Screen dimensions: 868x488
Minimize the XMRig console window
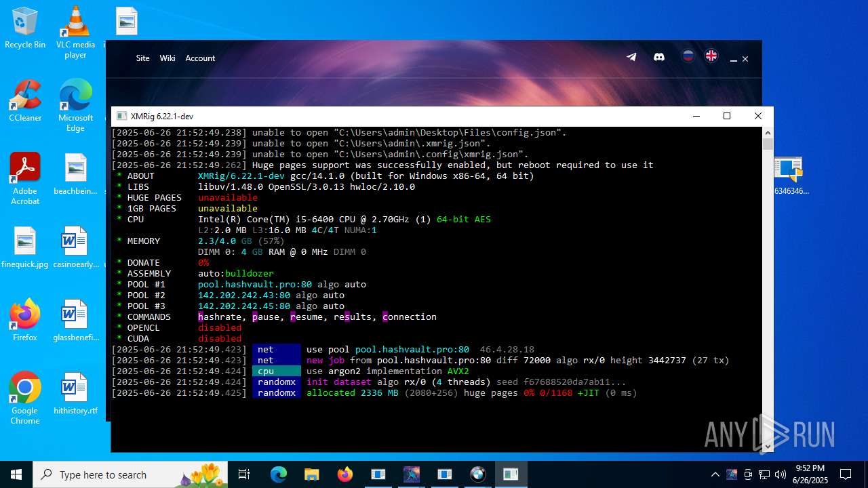point(696,117)
